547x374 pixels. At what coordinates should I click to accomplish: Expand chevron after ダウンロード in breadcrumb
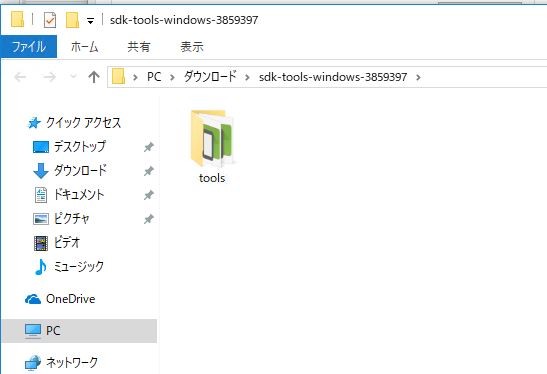[247, 77]
